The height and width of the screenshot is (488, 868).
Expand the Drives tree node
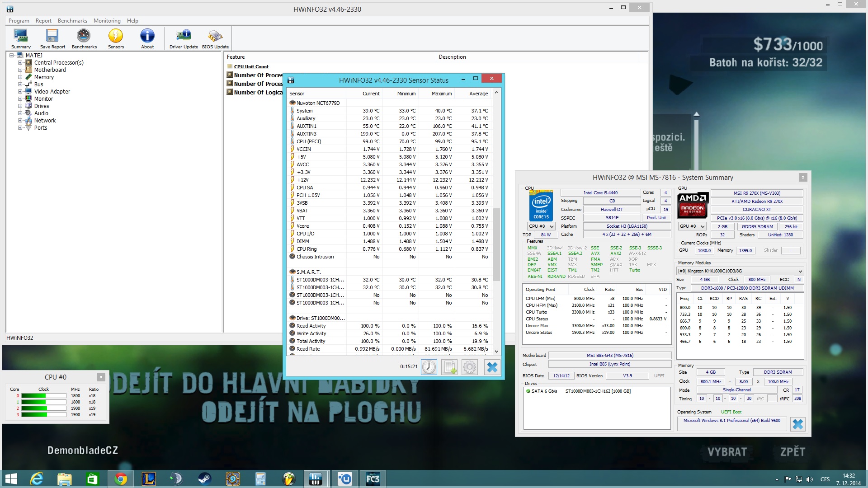coord(20,106)
